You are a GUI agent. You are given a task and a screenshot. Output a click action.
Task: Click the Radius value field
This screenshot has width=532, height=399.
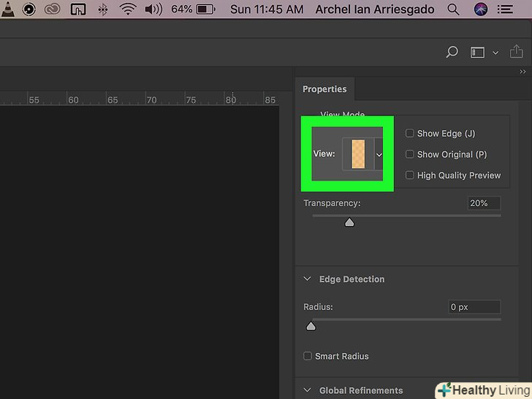click(474, 307)
